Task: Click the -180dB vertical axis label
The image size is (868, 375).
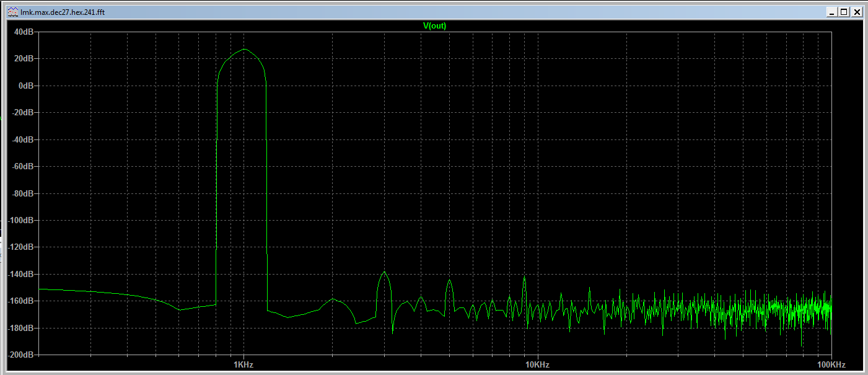Action: pos(20,329)
